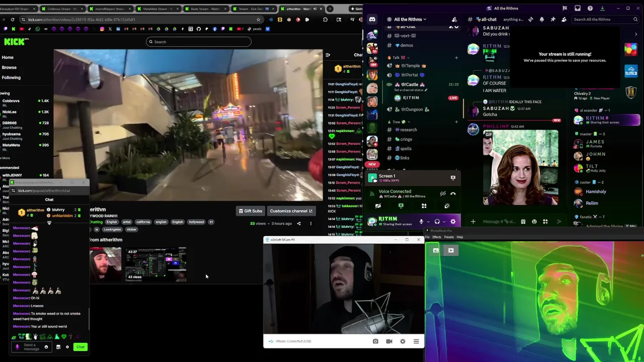Toggle Discord noise suppression icon
Image resolution: width=644 pixels, height=362 pixels.
click(443, 194)
